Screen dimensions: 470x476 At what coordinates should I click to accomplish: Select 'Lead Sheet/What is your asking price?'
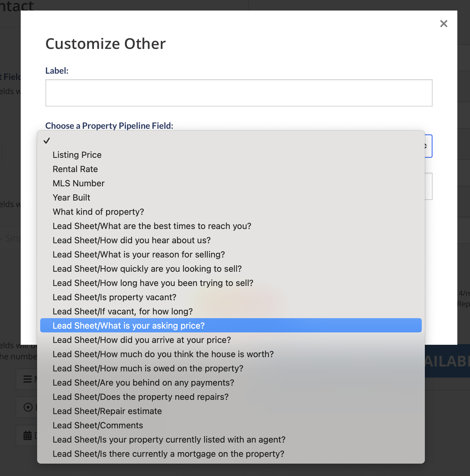pyautogui.click(x=128, y=326)
